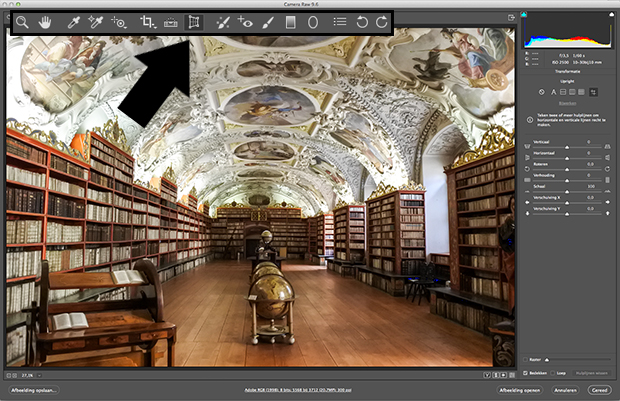
Task: Toggle highlight clipping warning in histogram
Action: [x=611, y=14]
